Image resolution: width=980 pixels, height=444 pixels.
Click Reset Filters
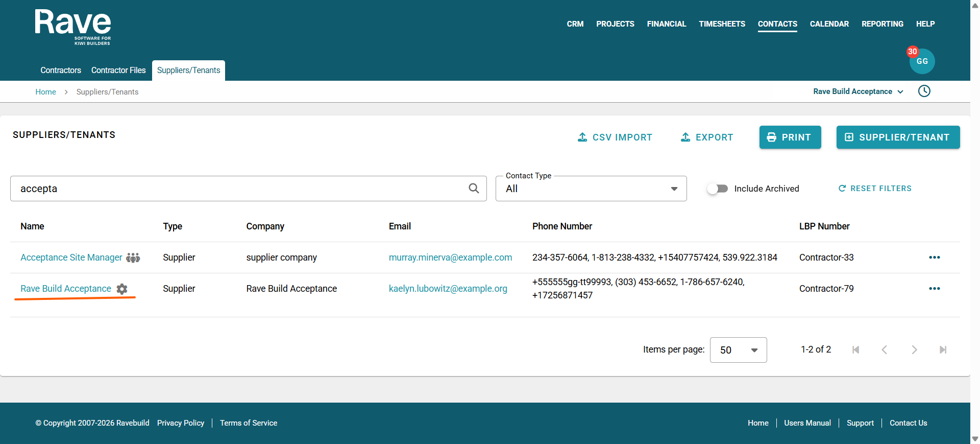pyautogui.click(x=875, y=189)
